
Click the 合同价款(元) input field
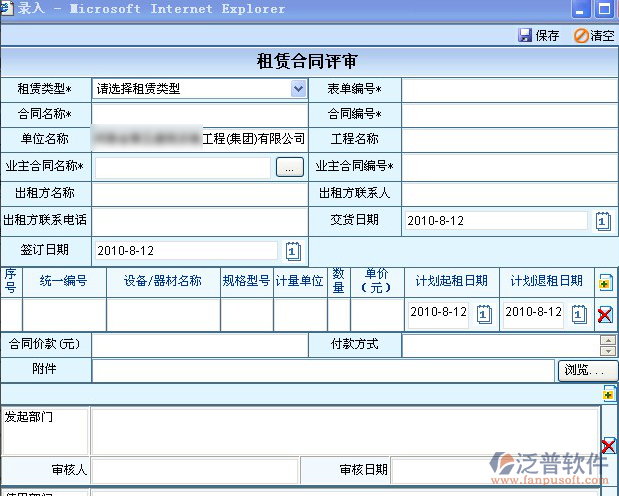click(199, 344)
